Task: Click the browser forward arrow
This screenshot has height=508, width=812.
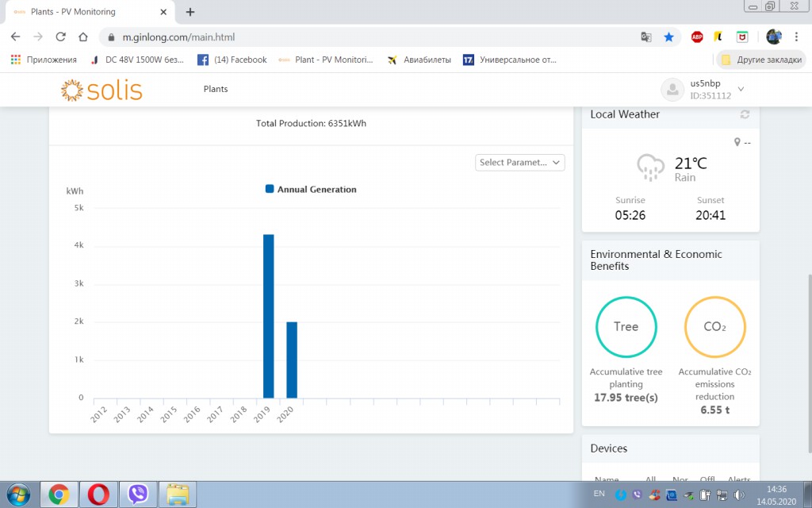Action: 38,37
